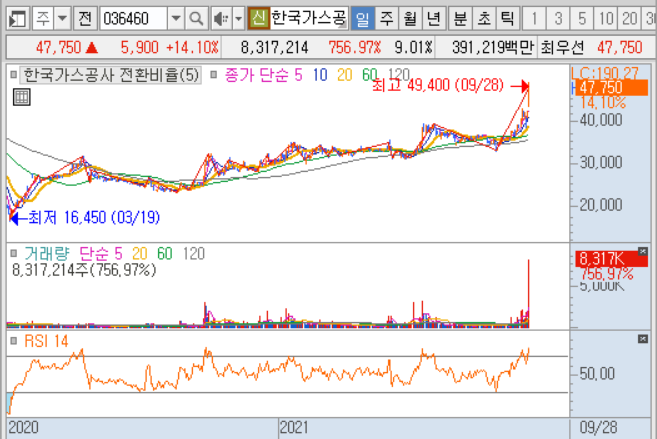Image resolution: width=657 pixels, height=439 pixels.
Task: Expand the dropdown next to speaker icon
Action: [238, 19]
